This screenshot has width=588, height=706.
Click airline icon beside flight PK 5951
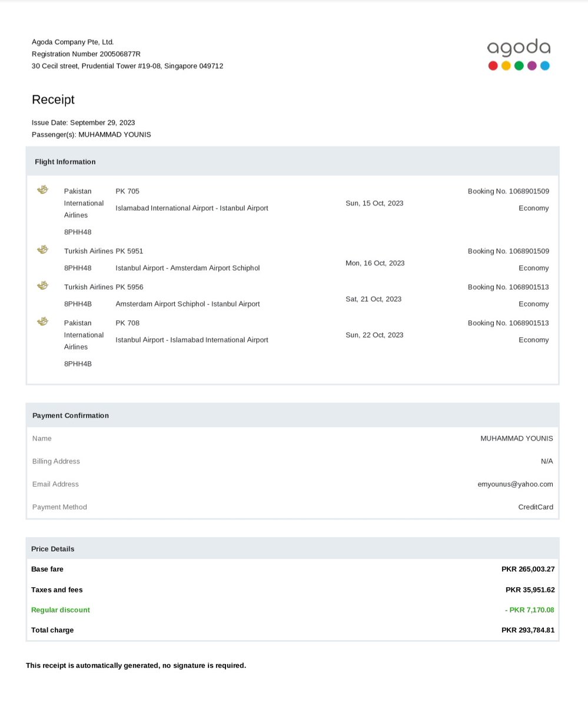[42, 249]
